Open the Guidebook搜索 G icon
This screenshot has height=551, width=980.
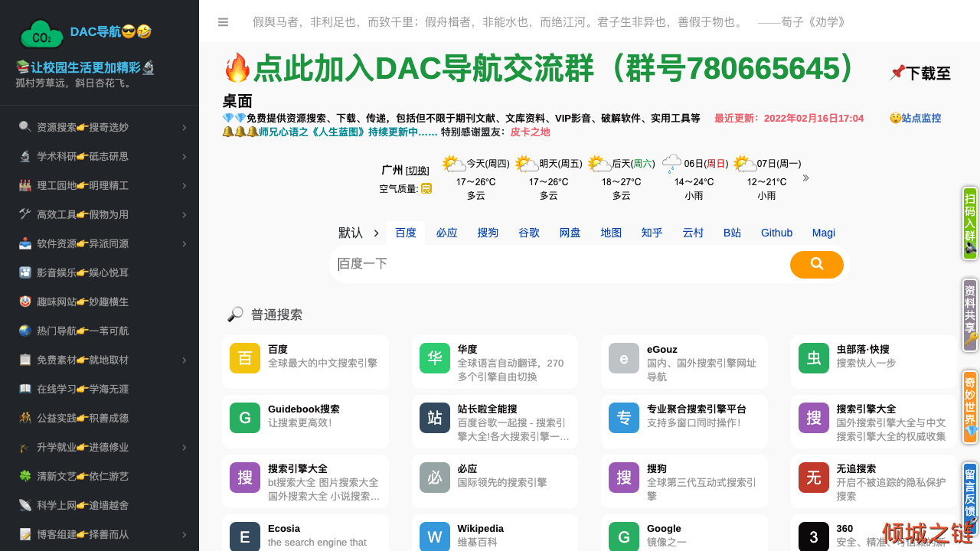(x=245, y=418)
